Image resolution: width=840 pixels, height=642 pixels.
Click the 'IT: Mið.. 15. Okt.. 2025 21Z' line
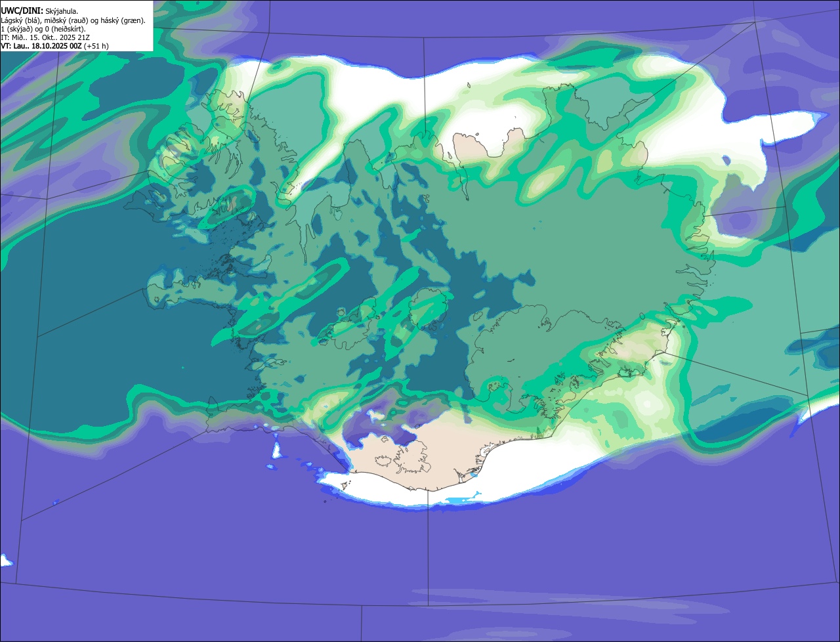tap(45, 37)
